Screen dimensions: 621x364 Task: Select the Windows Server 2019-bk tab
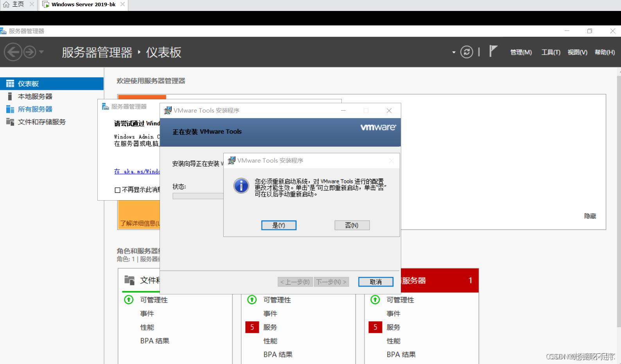point(83,4)
